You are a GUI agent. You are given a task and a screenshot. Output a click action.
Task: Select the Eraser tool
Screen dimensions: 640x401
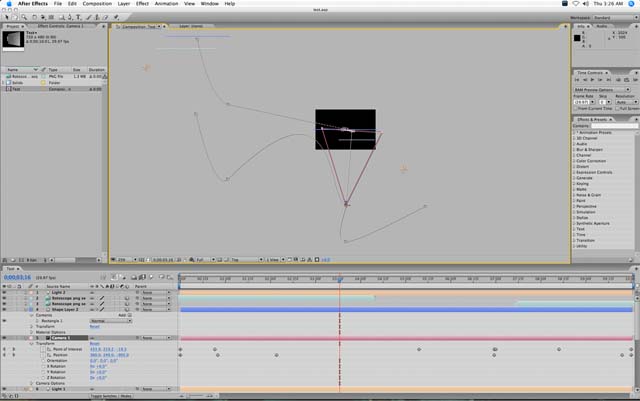click(x=106, y=17)
